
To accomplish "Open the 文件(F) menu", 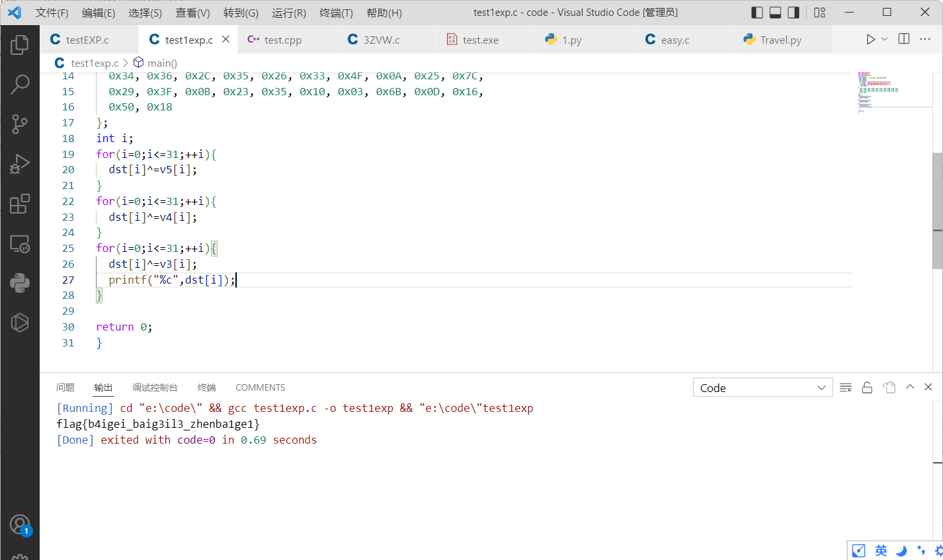I will click(x=52, y=13).
